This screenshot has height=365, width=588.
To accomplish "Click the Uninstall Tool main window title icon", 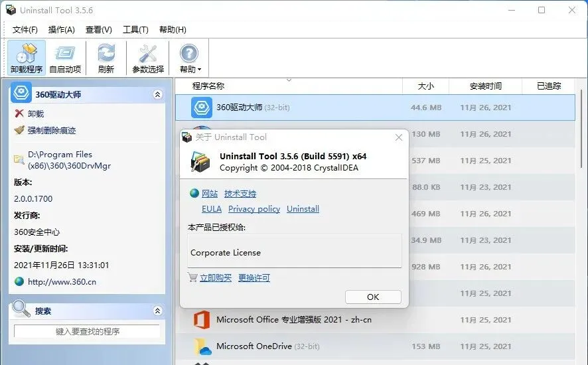I will tap(11, 10).
